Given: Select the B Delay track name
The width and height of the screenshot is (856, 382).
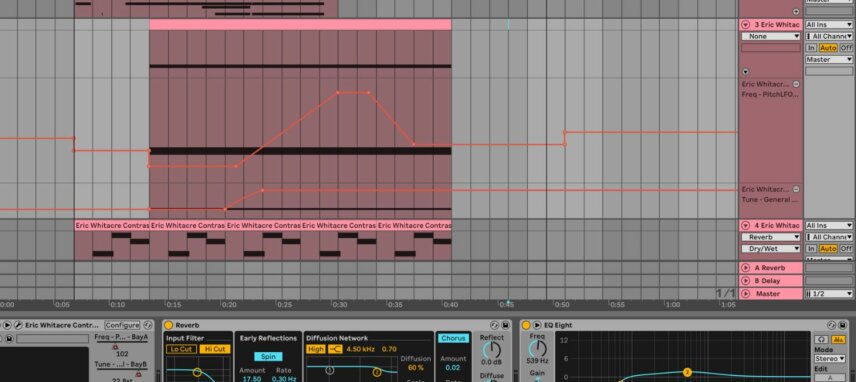Looking at the screenshot, I should coord(768,281).
